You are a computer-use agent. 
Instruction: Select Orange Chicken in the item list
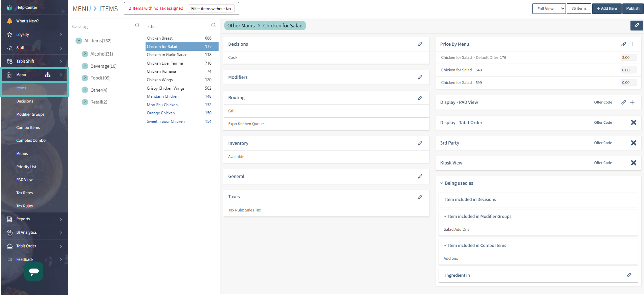[x=161, y=113]
